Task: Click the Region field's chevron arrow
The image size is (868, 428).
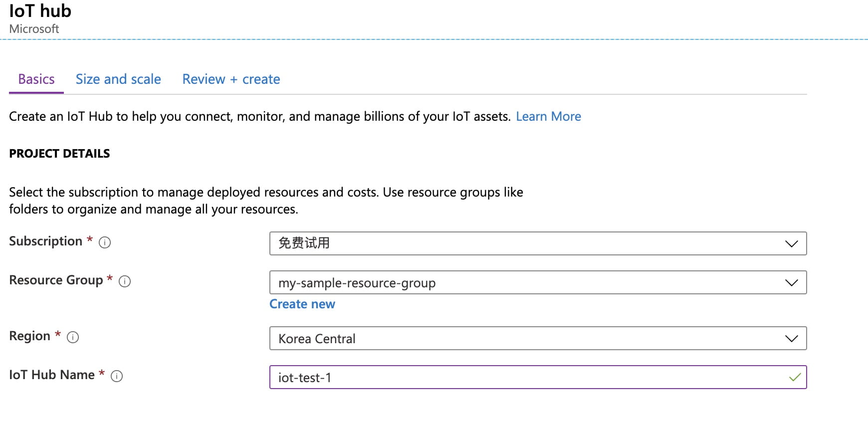Action: coord(791,339)
